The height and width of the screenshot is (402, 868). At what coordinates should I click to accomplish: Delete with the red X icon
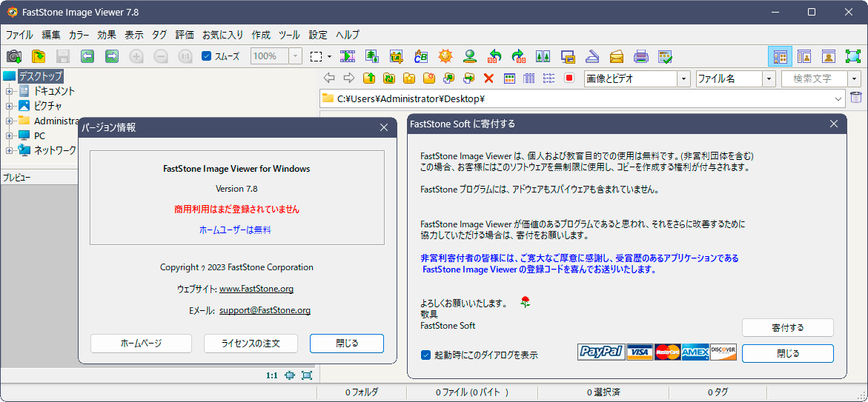point(488,78)
